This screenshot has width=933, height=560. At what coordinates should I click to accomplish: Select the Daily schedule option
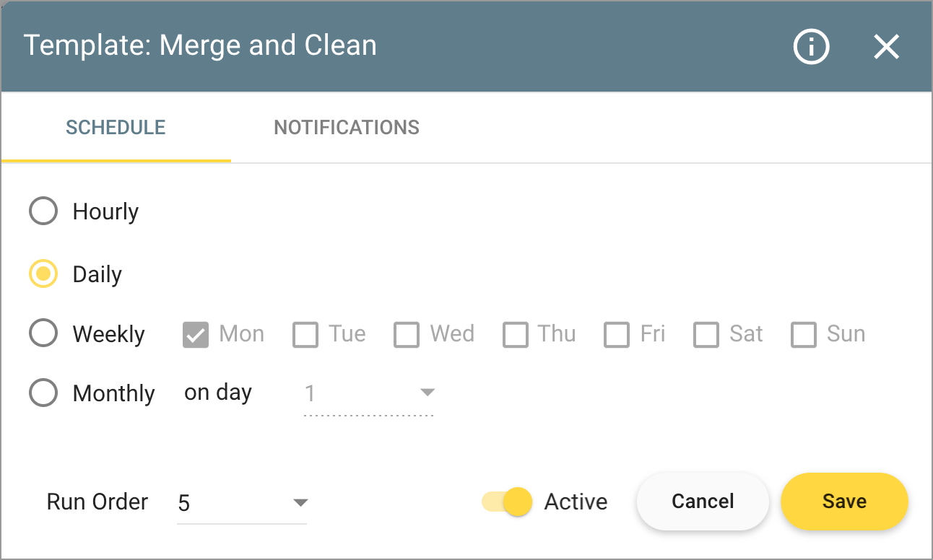(43, 274)
